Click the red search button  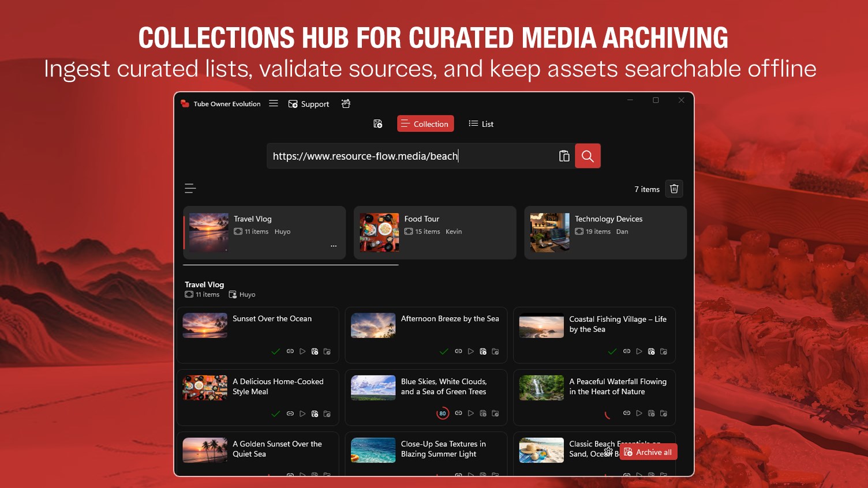(x=588, y=156)
